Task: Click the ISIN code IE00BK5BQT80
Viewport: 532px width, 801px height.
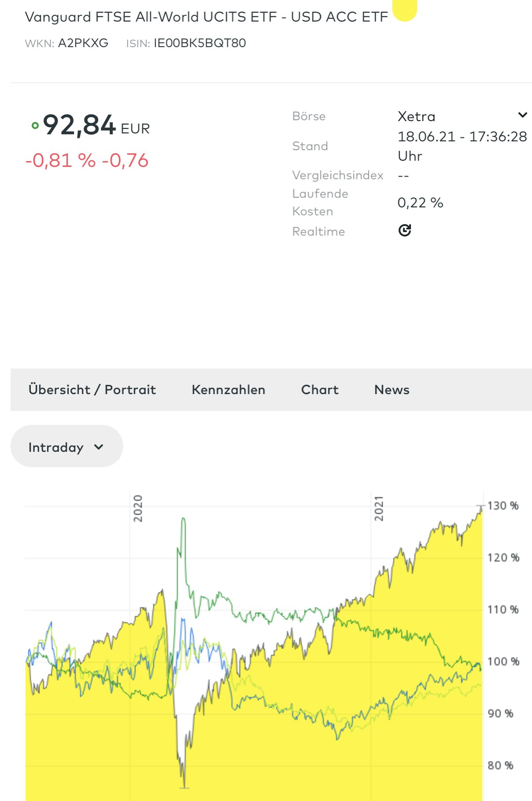Action: 199,43
